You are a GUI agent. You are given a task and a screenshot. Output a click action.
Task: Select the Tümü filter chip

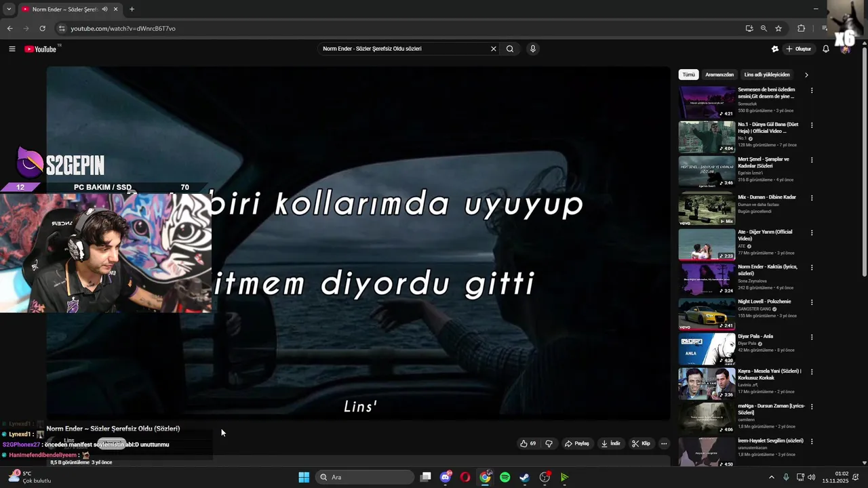[x=688, y=75]
